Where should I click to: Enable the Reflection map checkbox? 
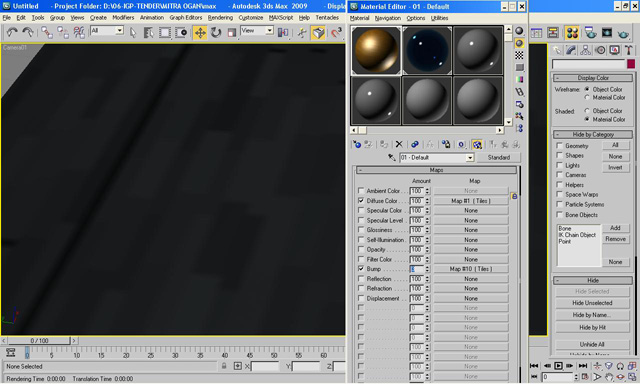coord(361,278)
